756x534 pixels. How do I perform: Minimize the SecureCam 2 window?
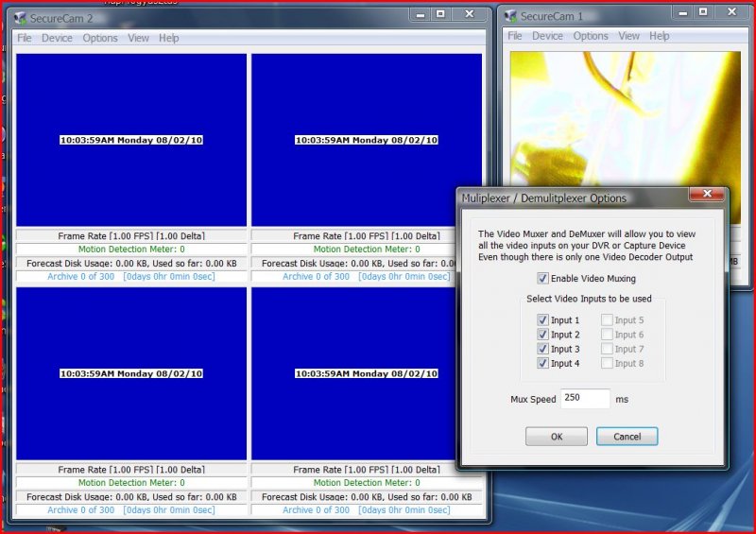click(x=420, y=14)
